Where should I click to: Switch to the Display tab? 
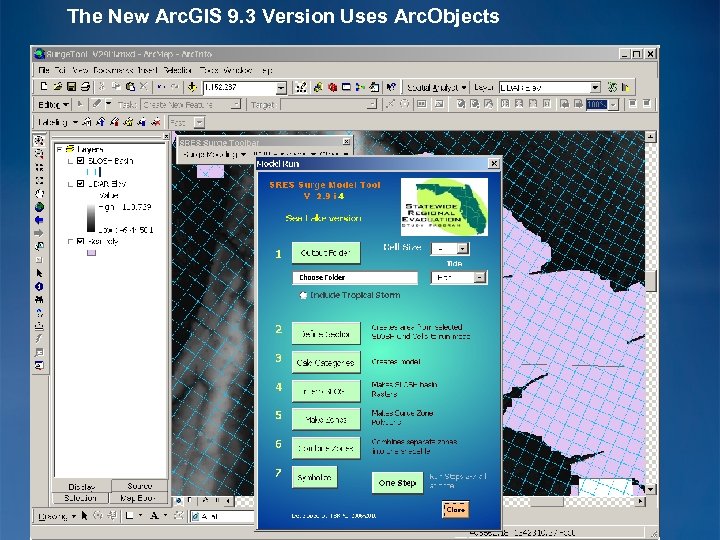[81, 486]
